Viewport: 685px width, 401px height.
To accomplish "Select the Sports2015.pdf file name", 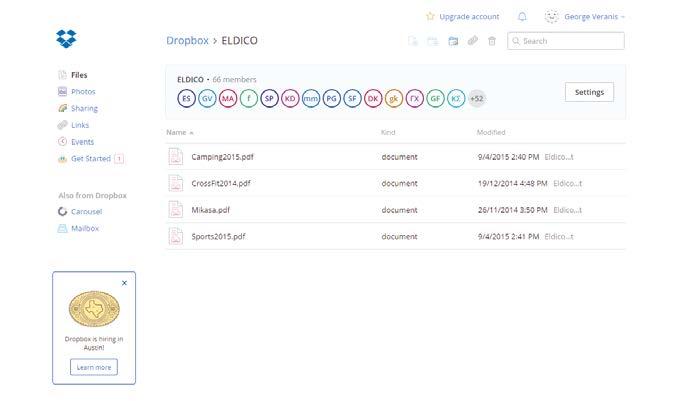I will point(218,236).
